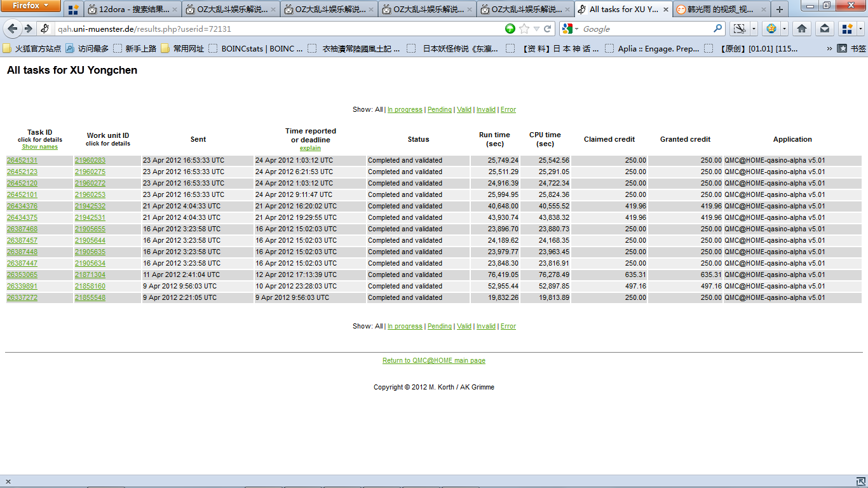Click Show names link under Task ID
The width and height of the screenshot is (868, 488).
tap(40, 147)
